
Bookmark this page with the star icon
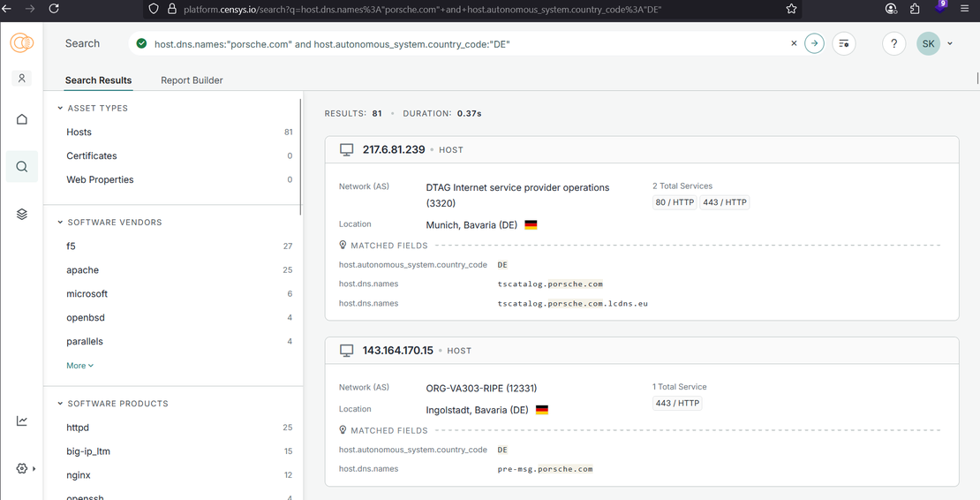(791, 9)
